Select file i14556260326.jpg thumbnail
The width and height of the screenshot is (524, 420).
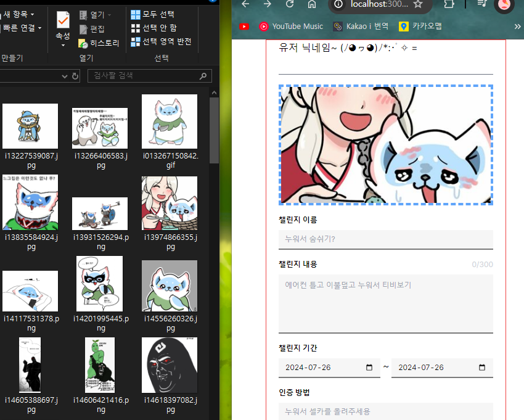click(x=170, y=286)
